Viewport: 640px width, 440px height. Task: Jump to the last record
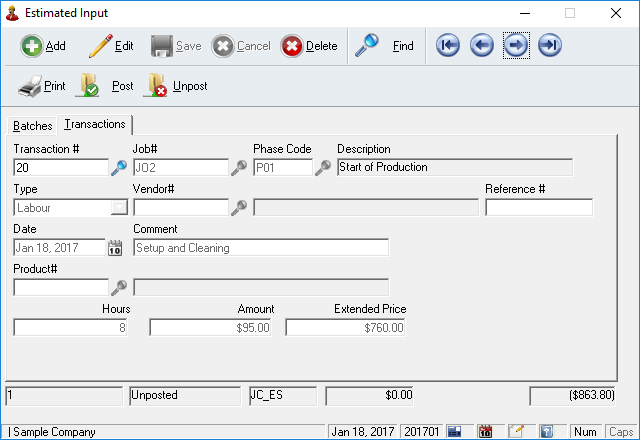[549, 46]
